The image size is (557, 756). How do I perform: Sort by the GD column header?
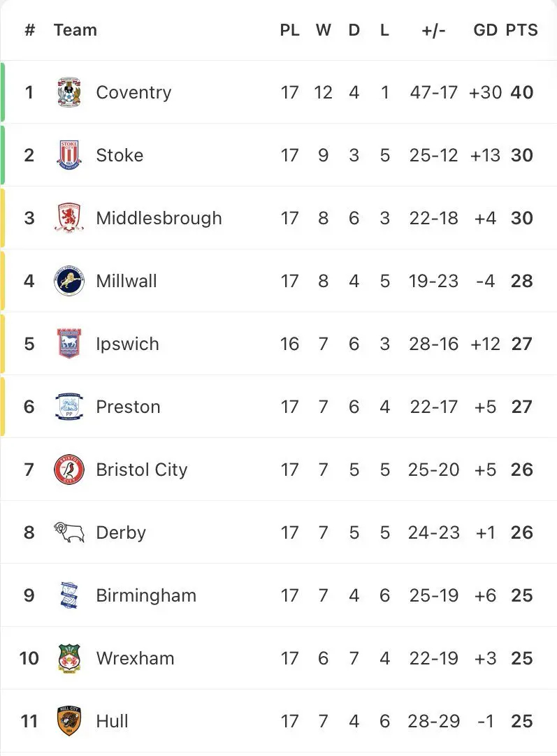pos(485,30)
